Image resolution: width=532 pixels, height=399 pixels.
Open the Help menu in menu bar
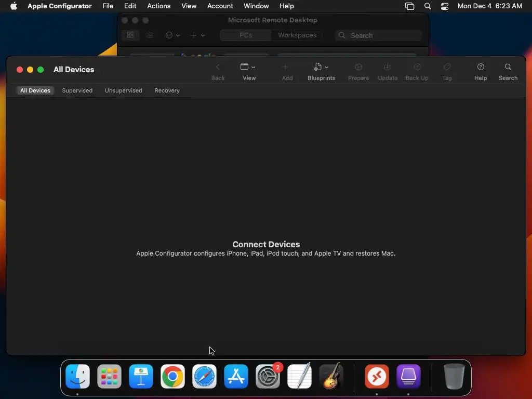286,6
